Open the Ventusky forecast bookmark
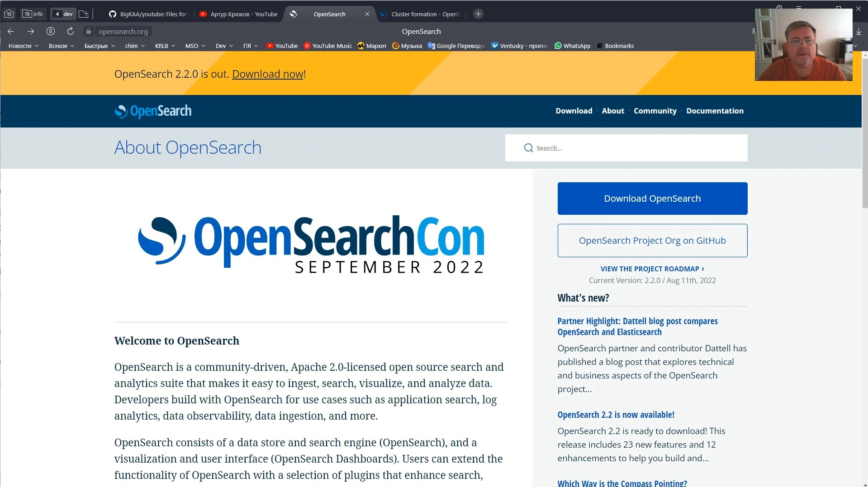868x487 pixels. click(520, 46)
